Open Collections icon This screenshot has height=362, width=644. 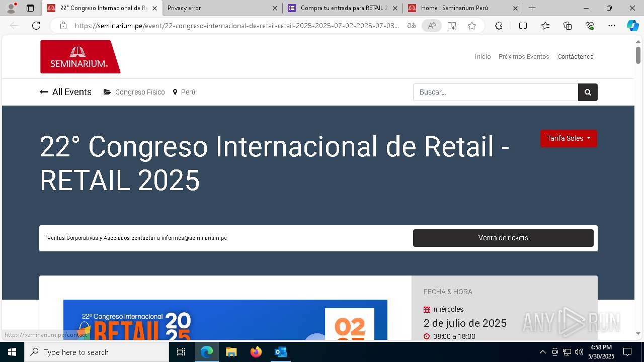pyautogui.click(x=568, y=26)
